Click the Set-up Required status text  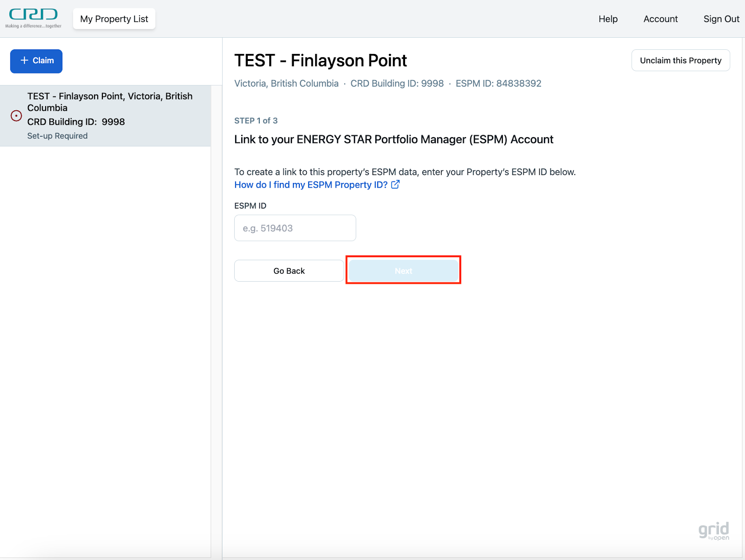click(57, 136)
